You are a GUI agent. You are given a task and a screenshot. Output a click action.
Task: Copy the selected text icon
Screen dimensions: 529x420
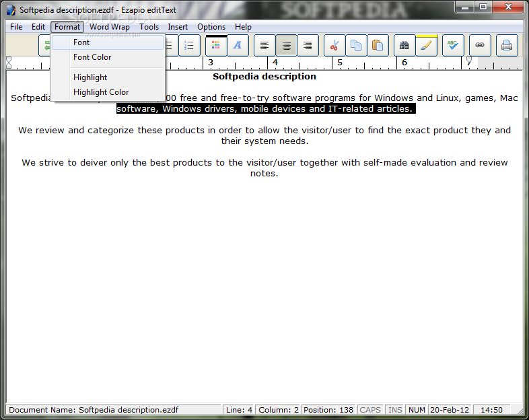pos(356,46)
